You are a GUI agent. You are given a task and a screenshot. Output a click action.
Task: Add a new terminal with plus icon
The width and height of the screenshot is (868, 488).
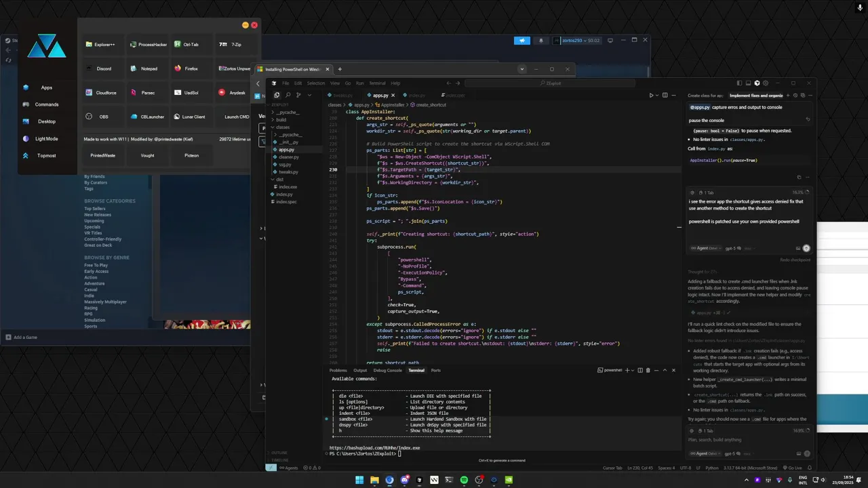pos(627,370)
